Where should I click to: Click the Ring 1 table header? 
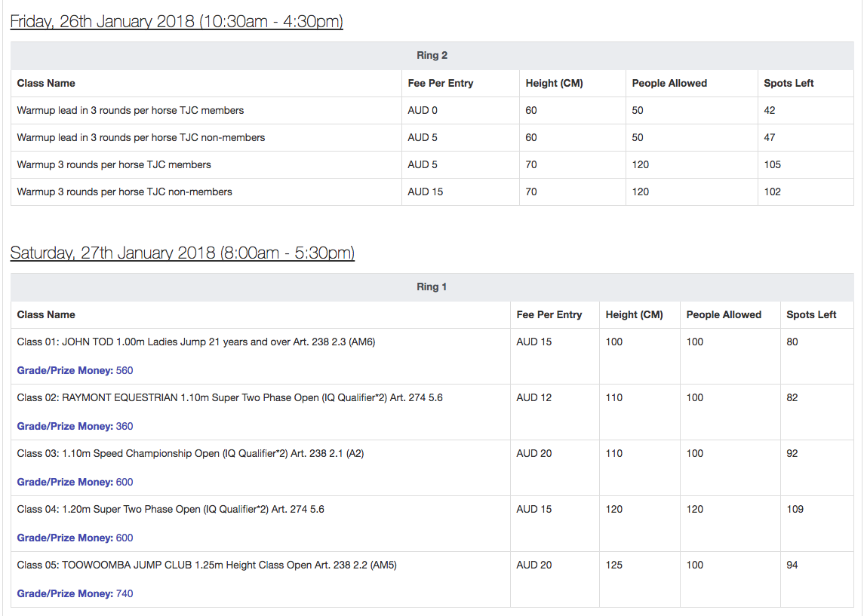click(x=432, y=287)
